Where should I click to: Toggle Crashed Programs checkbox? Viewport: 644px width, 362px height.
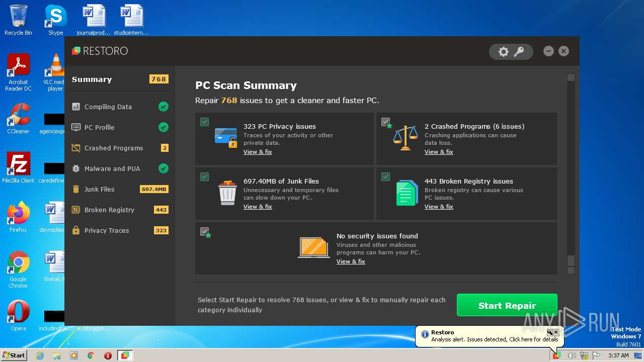385,122
